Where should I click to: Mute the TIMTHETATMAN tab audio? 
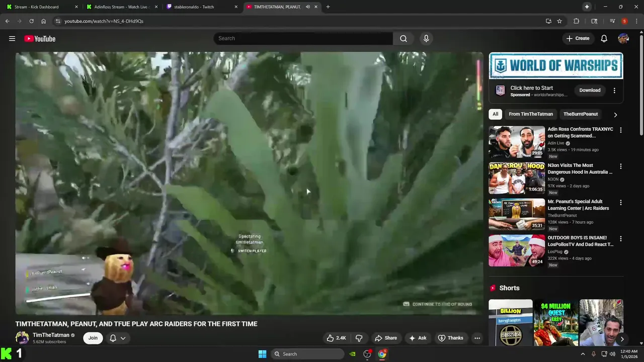pos(307,7)
